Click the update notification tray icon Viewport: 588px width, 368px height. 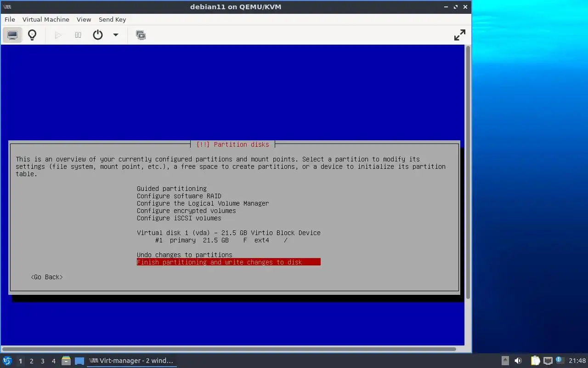tap(559, 360)
